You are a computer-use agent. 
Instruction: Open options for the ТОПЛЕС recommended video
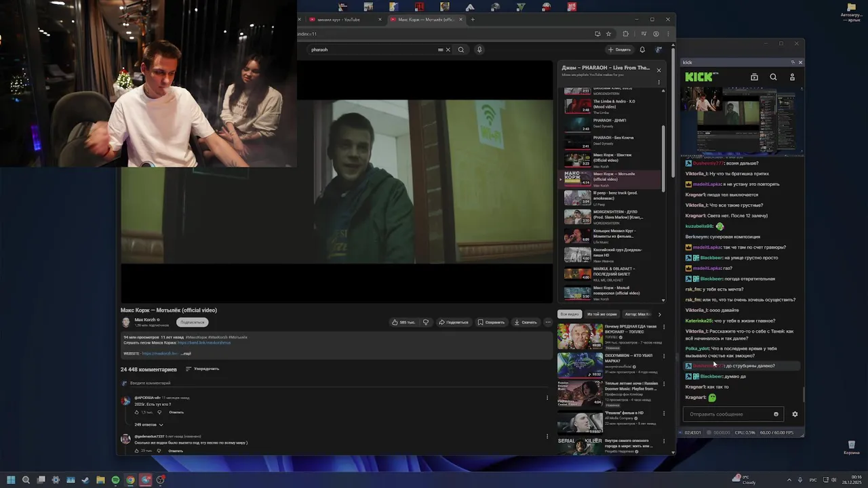[x=664, y=327]
